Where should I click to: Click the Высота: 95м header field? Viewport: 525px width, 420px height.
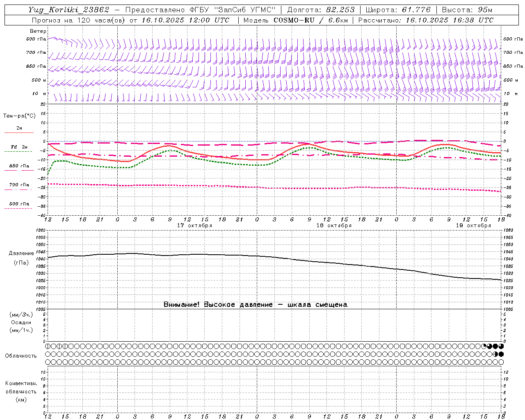click(x=467, y=10)
